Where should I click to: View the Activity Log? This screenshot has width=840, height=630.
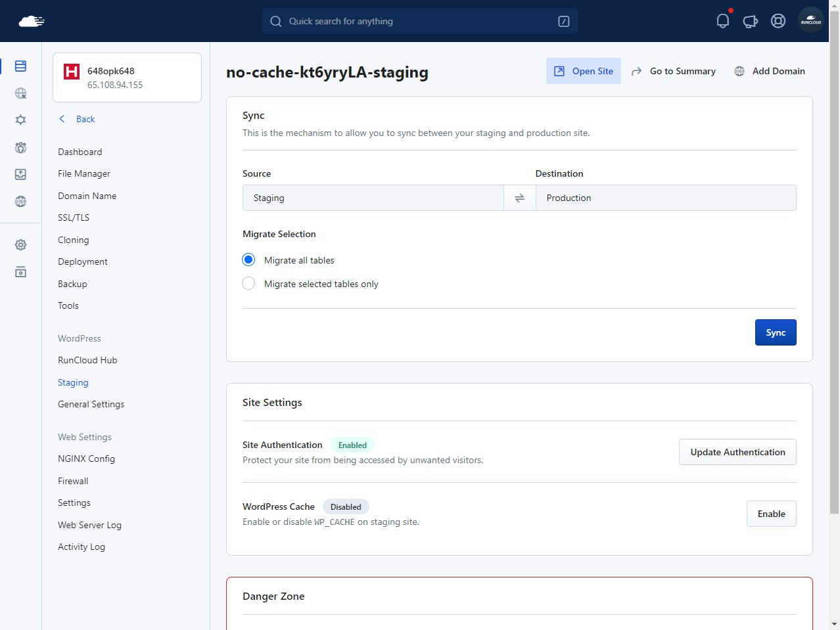pyautogui.click(x=82, y=547)
